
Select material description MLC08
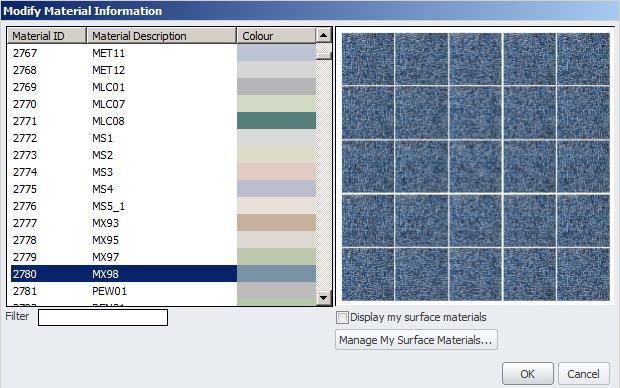click(108, 121)
